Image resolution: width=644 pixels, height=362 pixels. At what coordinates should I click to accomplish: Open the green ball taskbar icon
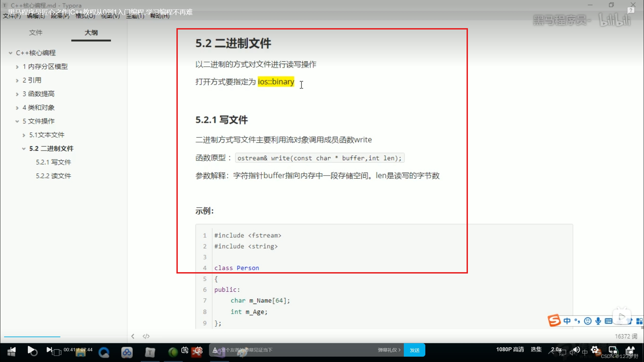173,352
